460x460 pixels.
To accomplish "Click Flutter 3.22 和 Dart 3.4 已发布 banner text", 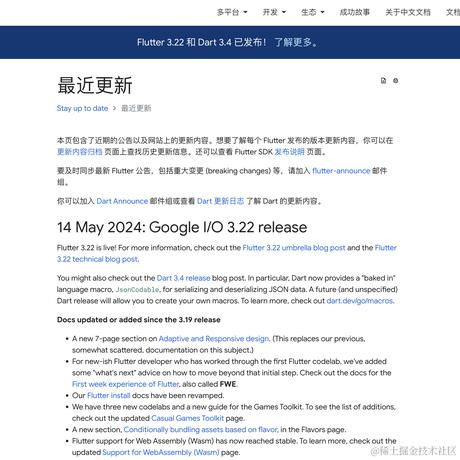I will point(201,42).
